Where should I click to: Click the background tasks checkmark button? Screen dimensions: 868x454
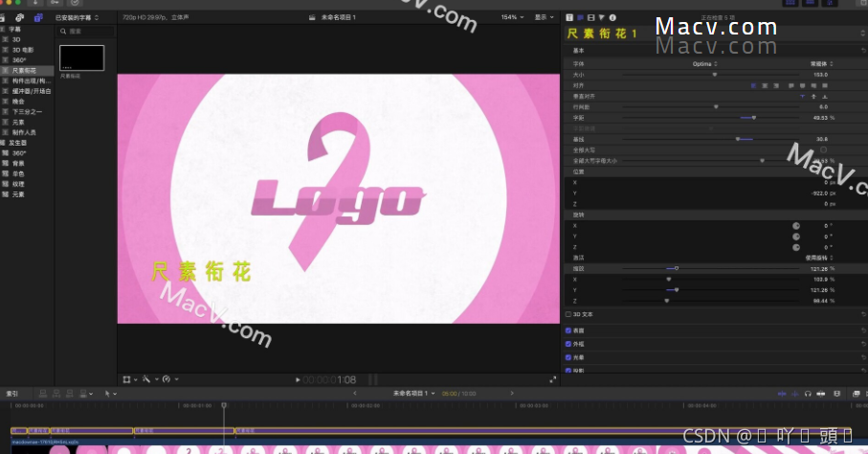click(76, 3)
